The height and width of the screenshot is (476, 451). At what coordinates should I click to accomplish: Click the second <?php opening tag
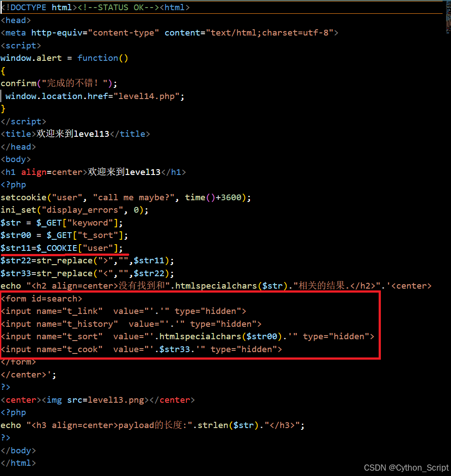click(13, 413)
